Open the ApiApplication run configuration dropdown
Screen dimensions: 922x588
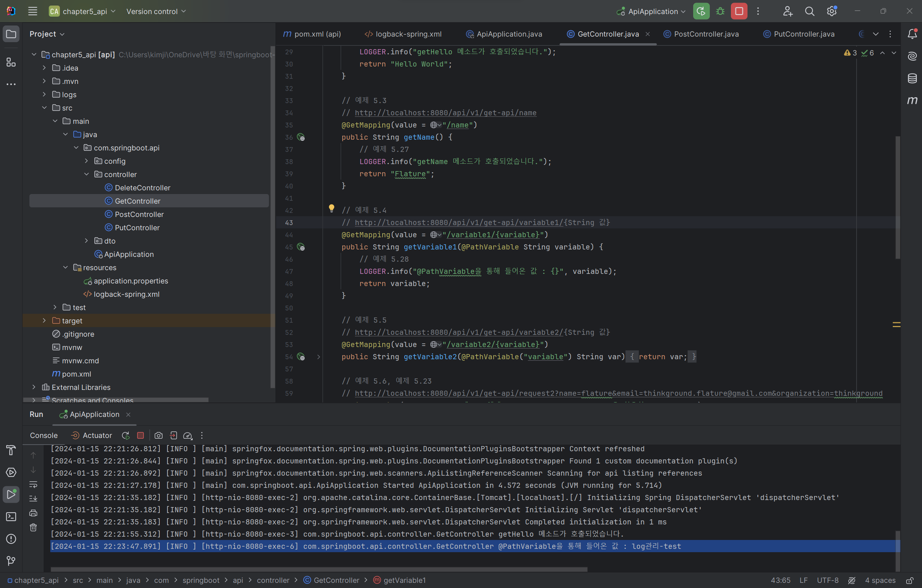(652, 11)
